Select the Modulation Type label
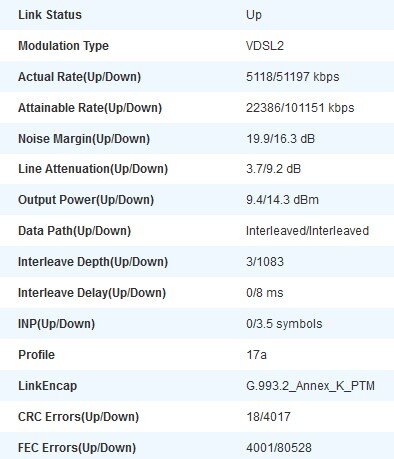The width and height of the screenshot is (394, 459). 63,46
